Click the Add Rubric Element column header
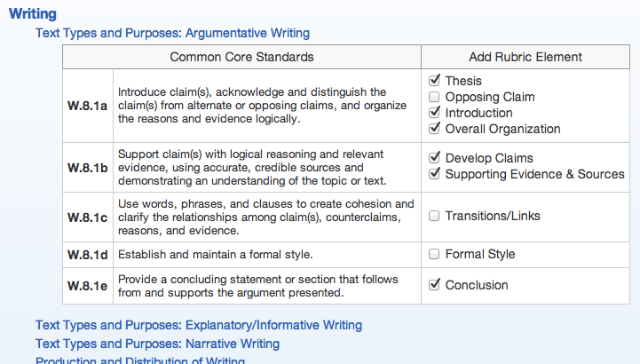The width and height of the screenshot is (640, 364). coord(525,57)
